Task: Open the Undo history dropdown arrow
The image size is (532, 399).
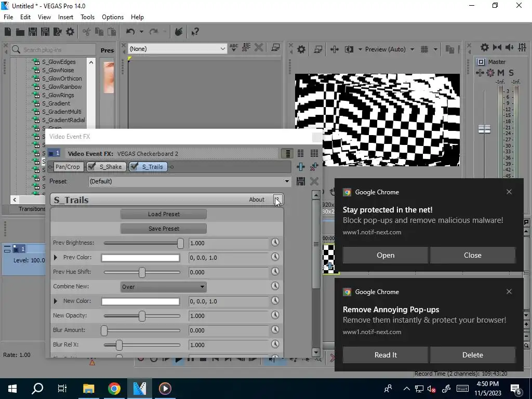Action: point(141,32)
